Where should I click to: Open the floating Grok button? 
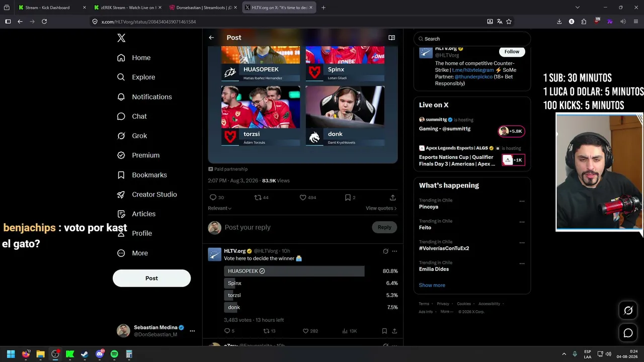[x=628, y=311]
